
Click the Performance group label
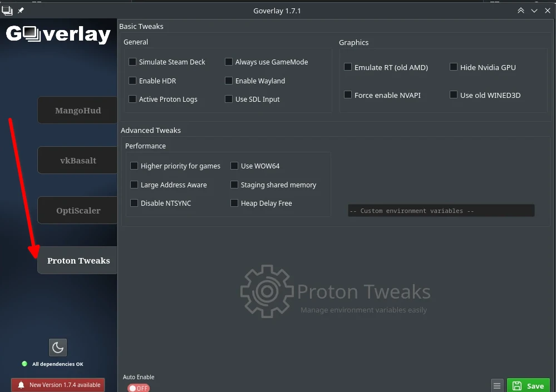(x=145, y=146)
